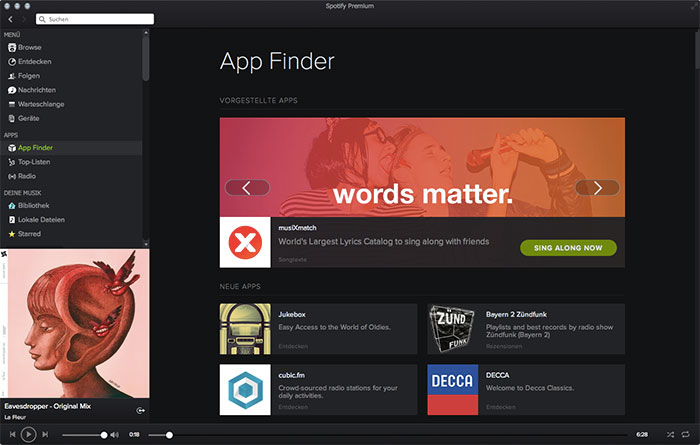Go to Folgen in the menu

tap(24, 76)
